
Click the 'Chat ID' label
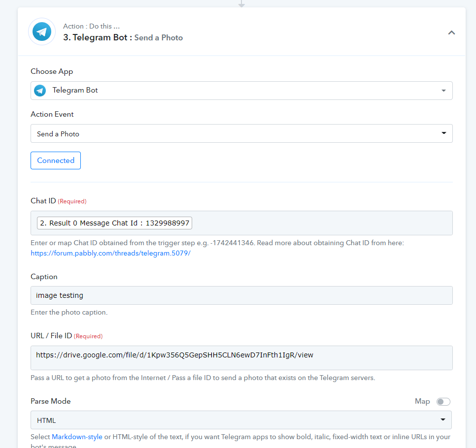pyautogui.click(x=43, y=201)
